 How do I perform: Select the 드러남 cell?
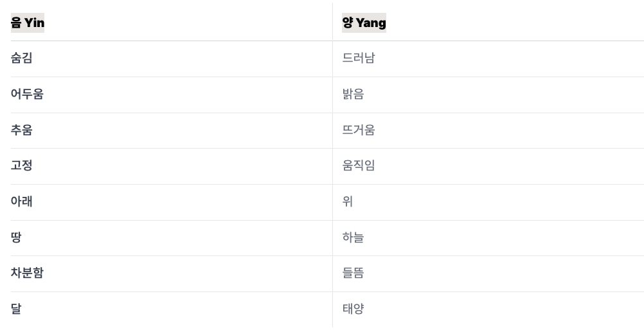click(488, 59)
